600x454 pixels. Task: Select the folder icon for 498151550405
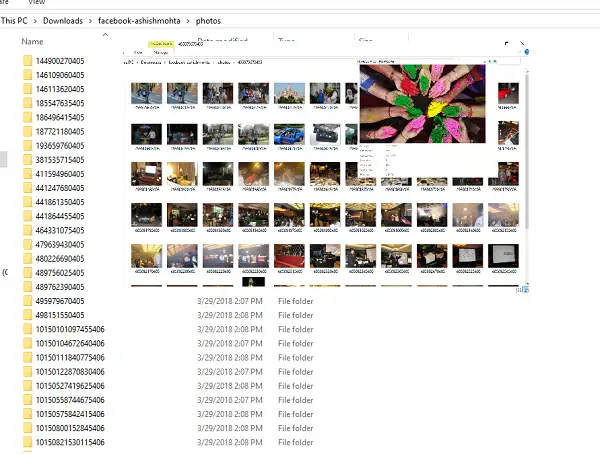tap(28, 315)
